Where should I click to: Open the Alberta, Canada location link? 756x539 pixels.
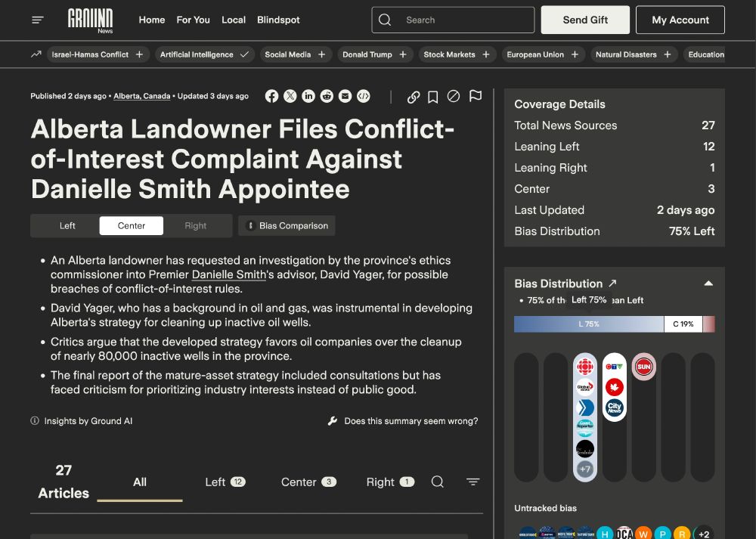click(142, 96)
